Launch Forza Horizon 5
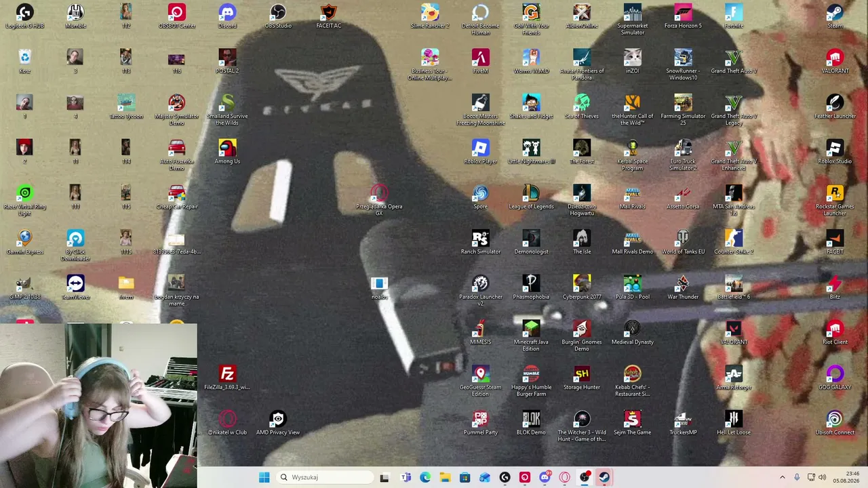Viewport: 868px width, 488px height. click(683, 16)
